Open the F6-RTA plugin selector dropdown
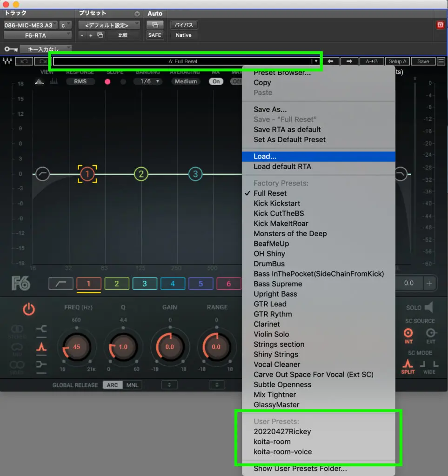 [37, 35]
